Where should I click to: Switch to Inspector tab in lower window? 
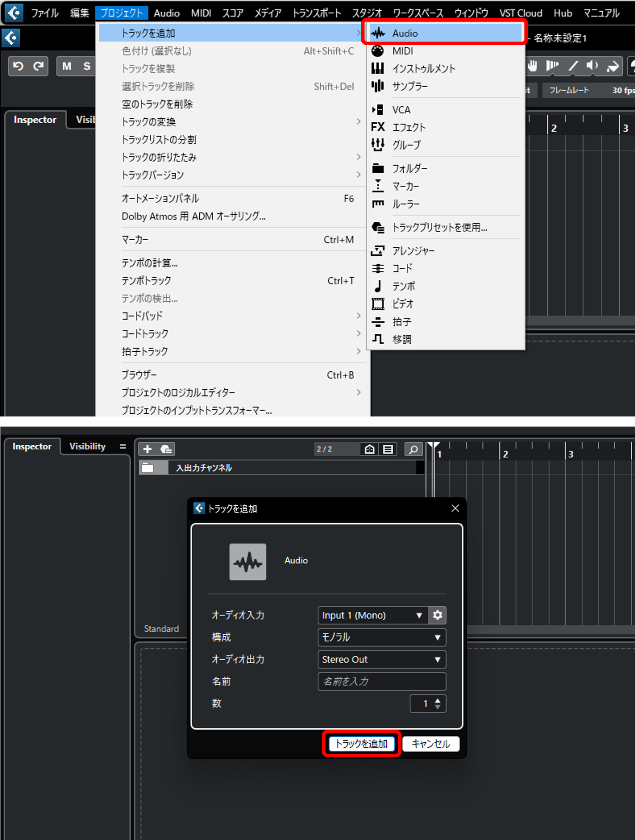click(32, 446)
